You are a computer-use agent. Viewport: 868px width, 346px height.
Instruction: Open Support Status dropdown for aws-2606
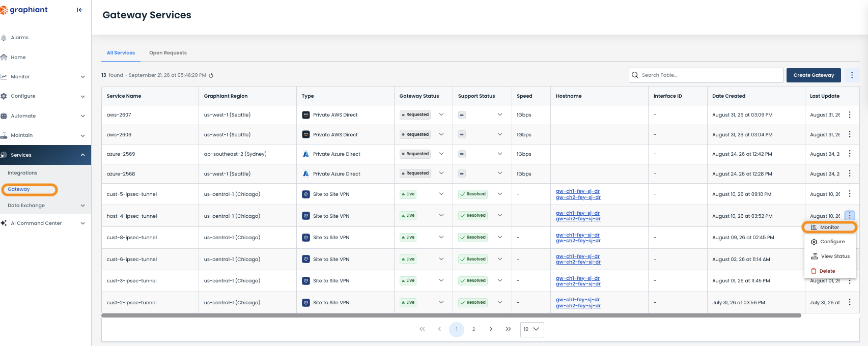pyautogui.click(x=500, y=134)
